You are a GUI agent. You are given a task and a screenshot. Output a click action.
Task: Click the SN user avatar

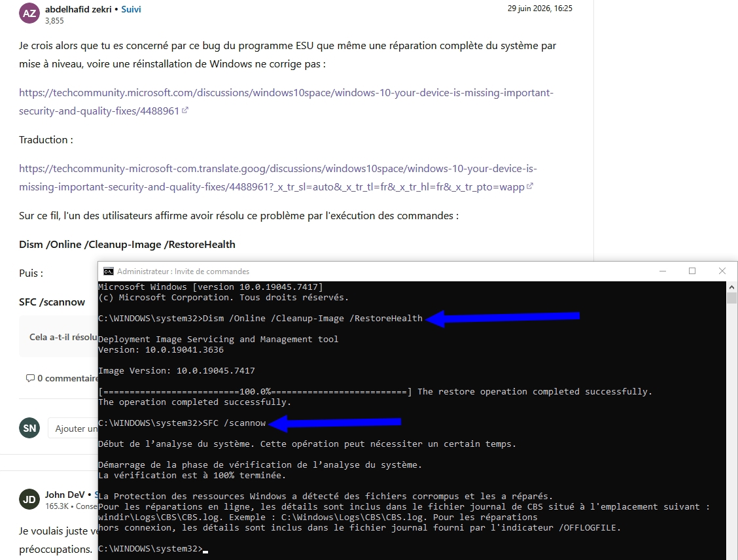tap(29, 428)
